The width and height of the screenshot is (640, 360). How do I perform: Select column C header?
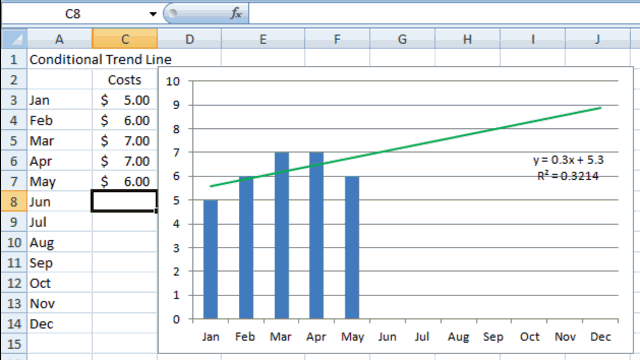tap(125, 39)
